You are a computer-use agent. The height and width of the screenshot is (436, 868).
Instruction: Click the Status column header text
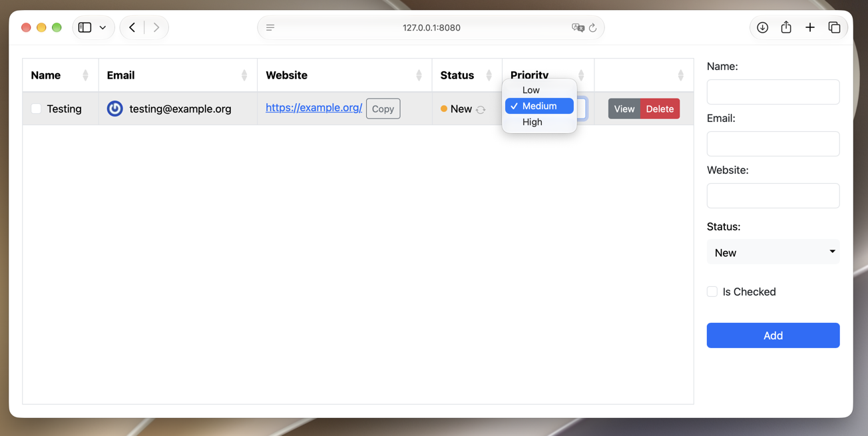coord(457,75)
